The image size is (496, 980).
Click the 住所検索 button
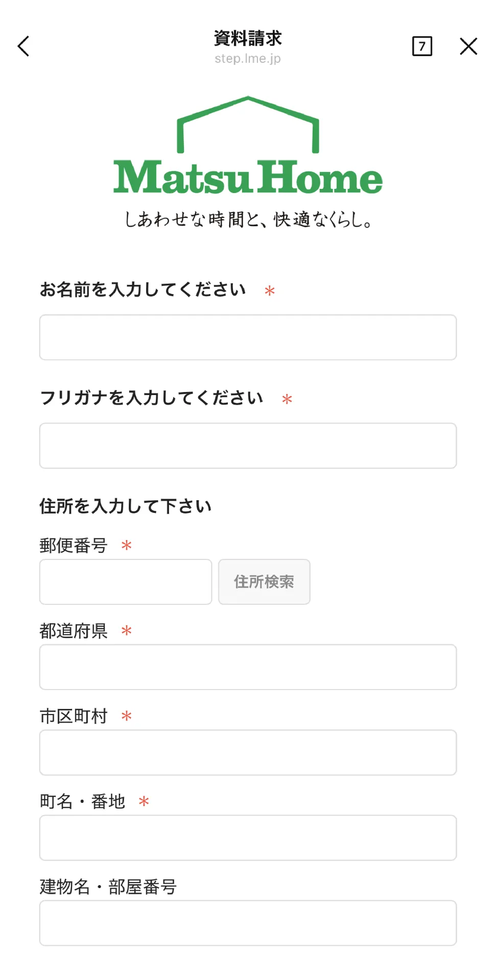264,582
